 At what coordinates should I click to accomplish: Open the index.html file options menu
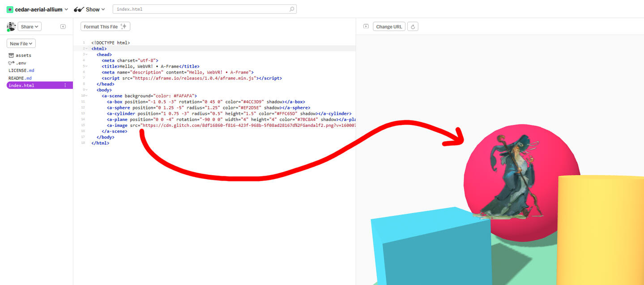point(65,86)
